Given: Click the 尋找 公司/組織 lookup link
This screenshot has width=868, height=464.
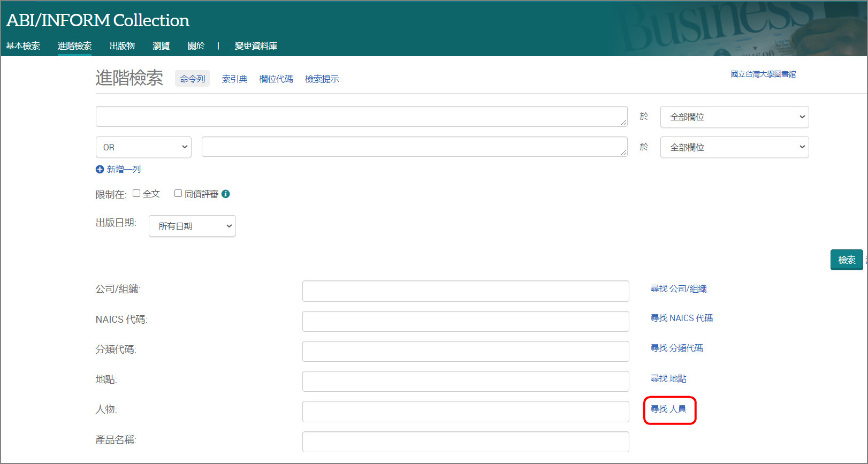Looking at the screenshot, I should point(679,288).
